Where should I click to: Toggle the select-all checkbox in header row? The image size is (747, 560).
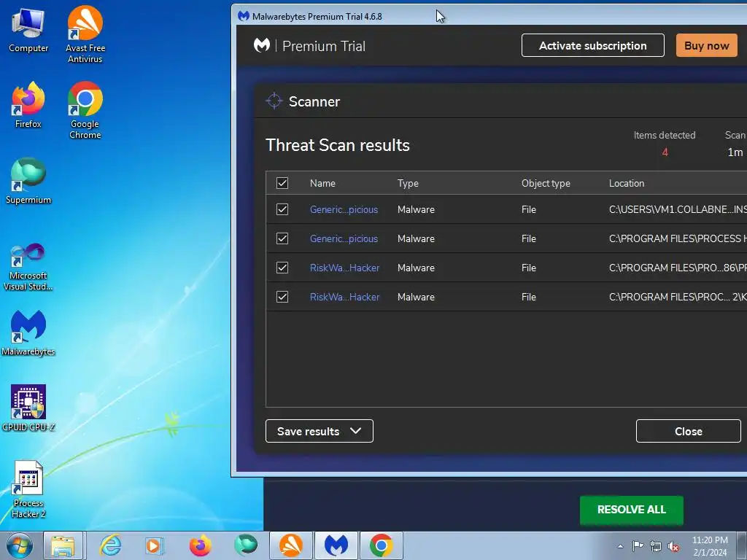[x=282, y=183]
